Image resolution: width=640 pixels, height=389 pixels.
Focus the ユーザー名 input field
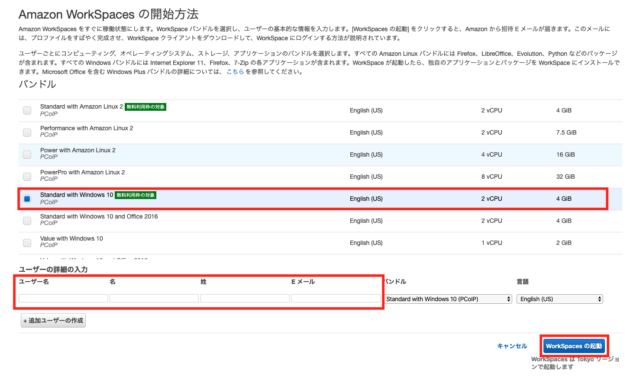point(63,298)
